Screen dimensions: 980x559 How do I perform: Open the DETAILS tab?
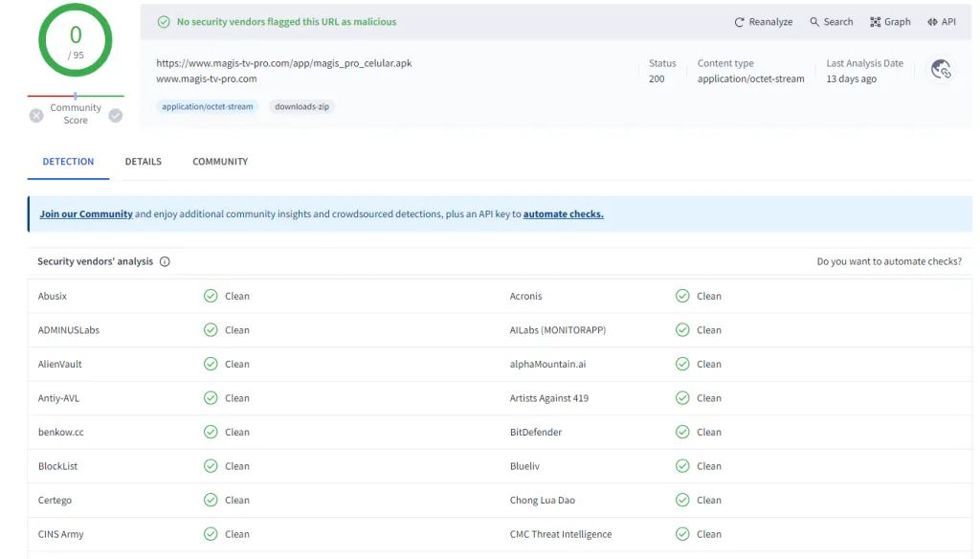[x=144, y=162]
